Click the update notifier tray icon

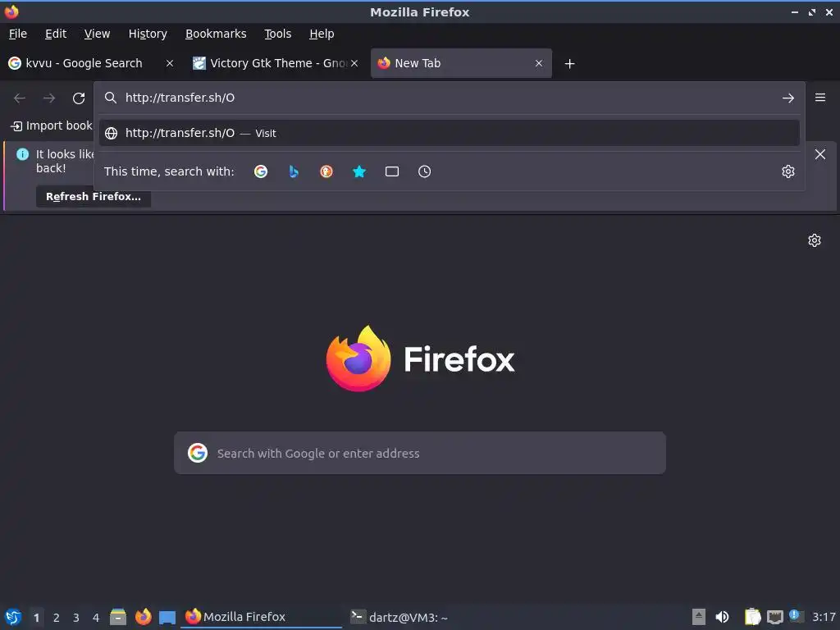(796, 616)
